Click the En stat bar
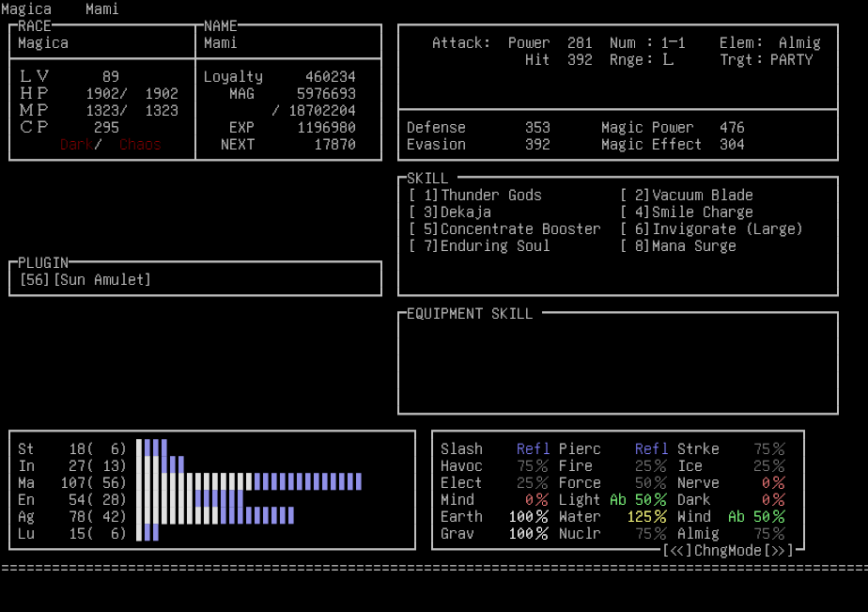Viewport: 868px width, 612px height. point(190,498)
